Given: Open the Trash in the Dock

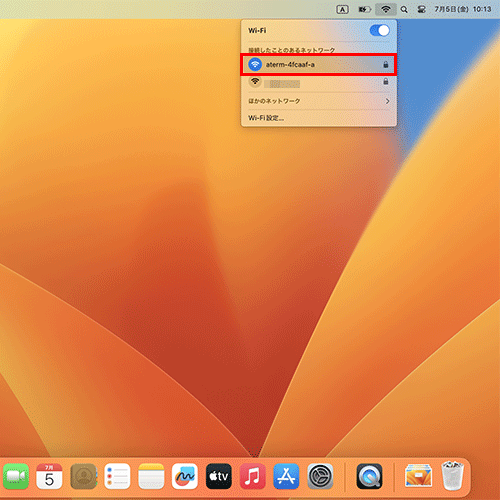Looking at the screenshot, I should click(x=452, y=476).
